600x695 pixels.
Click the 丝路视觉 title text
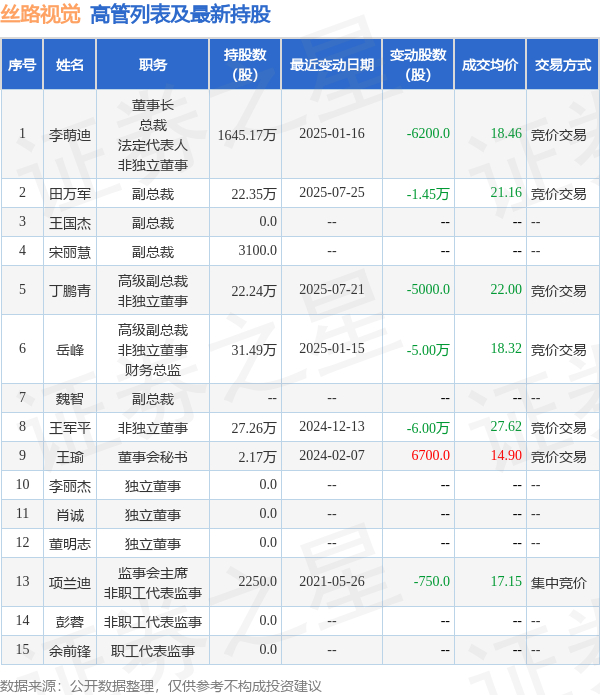click(x=40, y=15)
